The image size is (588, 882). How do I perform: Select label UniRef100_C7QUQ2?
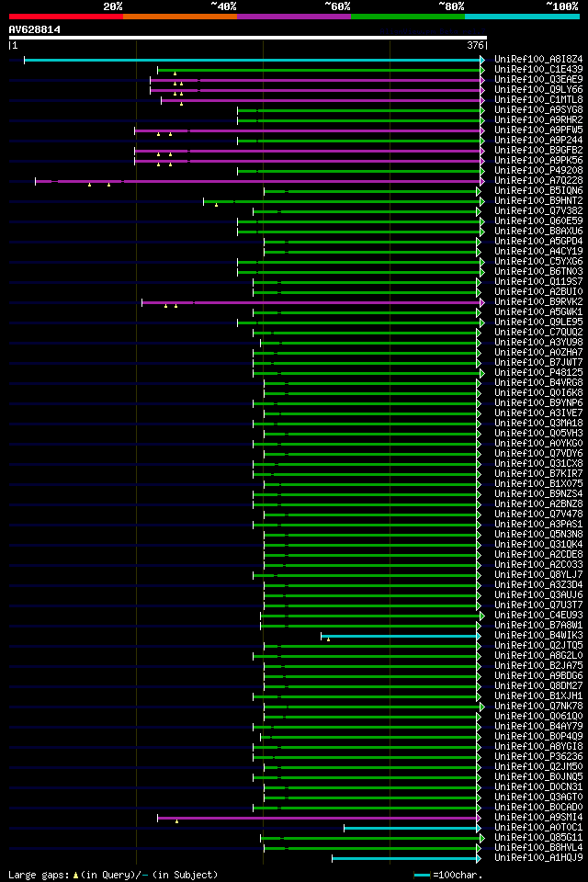pyautogui.click(x=538, y=333)
